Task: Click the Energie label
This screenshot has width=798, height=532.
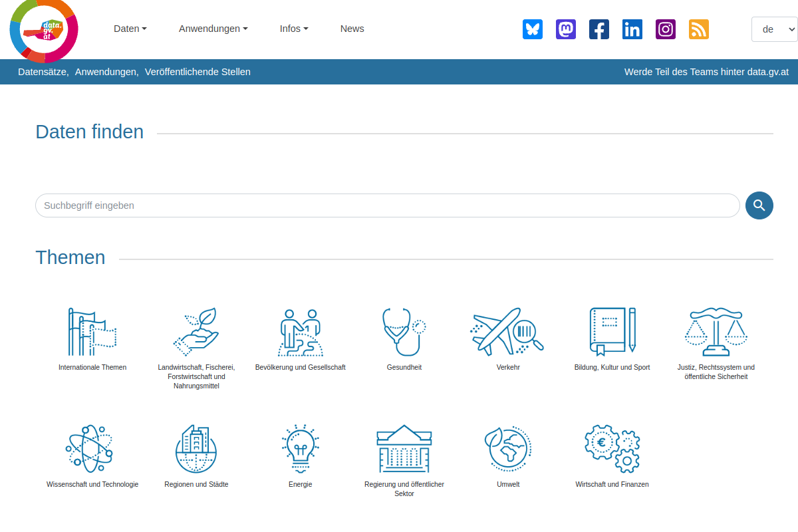Action: pos(301,484)
